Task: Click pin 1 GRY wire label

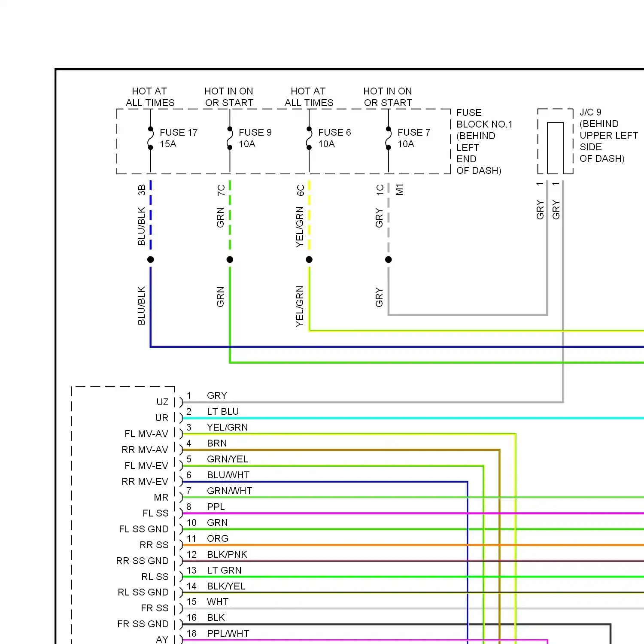Action: (x=217, y=395)
